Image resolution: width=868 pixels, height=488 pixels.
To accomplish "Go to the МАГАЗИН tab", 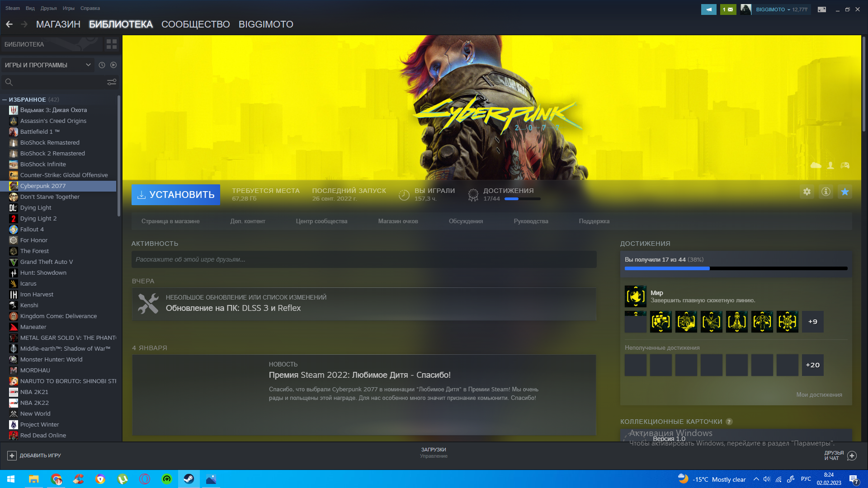I will (58, 24).
